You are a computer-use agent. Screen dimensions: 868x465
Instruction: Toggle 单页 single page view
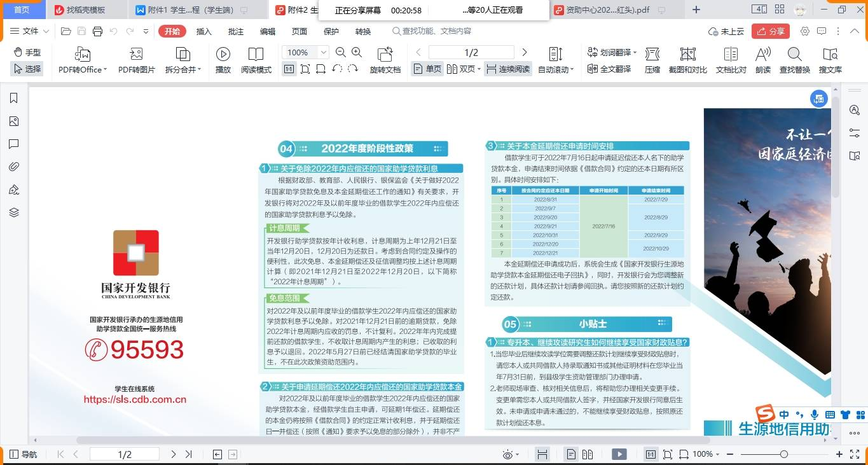[427, 69]
